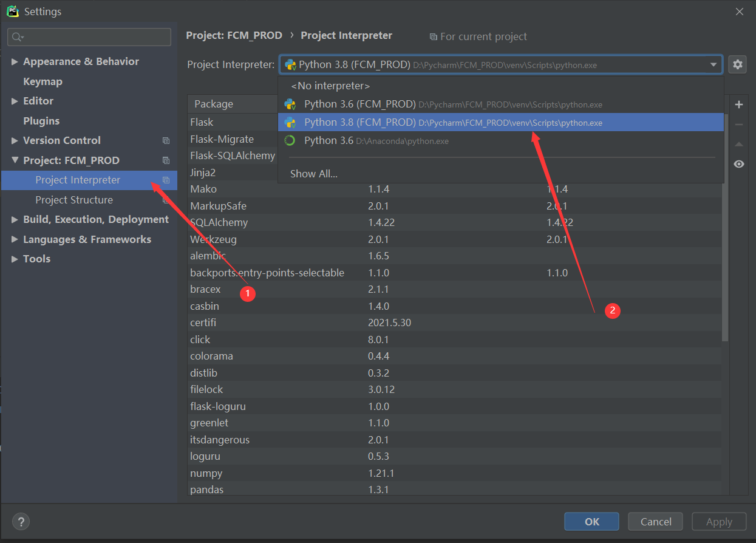Select the numpy package row
The image size is (756, 543).
454,473
